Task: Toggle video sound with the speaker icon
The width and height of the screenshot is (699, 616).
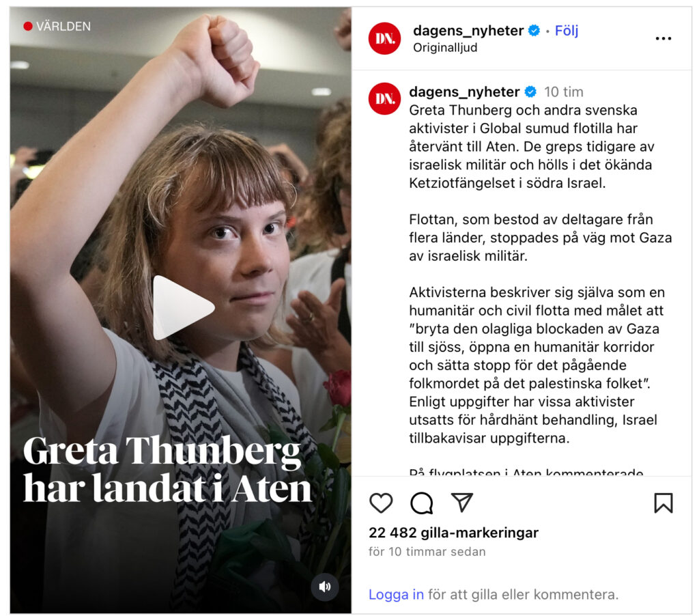Action: (324, 587)
